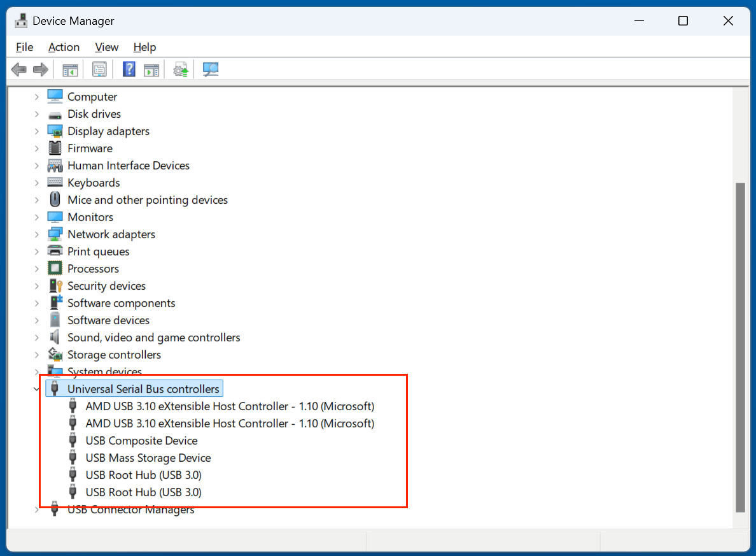Open Properties via the toolbar icon
756x556 pixels.
pyautogui.click(x=99, y=69)
